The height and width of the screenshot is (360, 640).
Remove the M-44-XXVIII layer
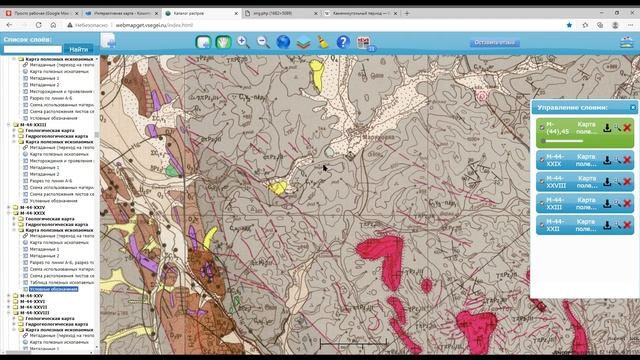(627, 182)
